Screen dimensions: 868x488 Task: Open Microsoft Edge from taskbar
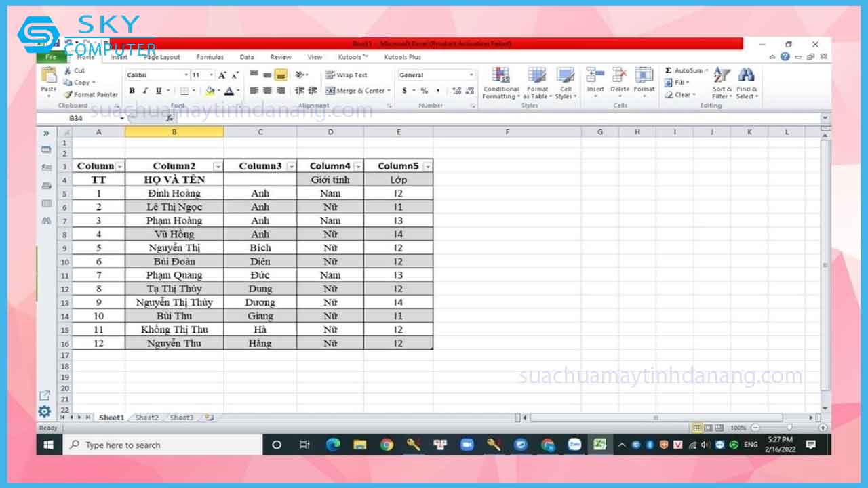pyautogui.click(x=332, y=445)
